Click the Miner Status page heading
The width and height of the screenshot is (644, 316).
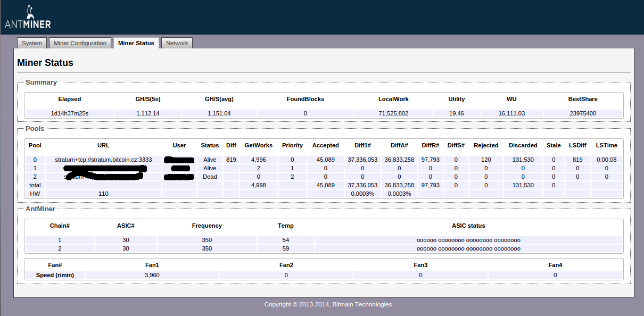[x=45, y=63]
